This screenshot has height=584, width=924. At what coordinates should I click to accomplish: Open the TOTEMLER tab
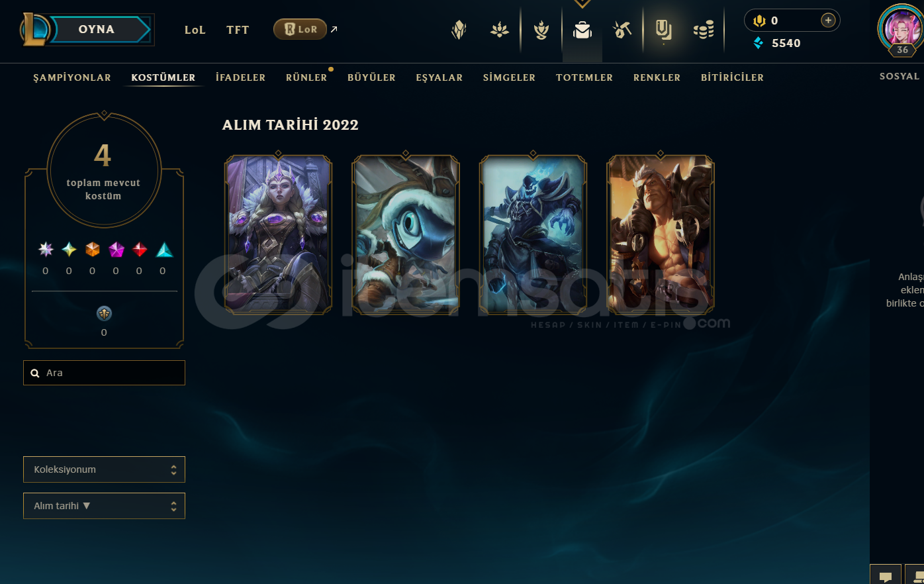tap(584, 77)
